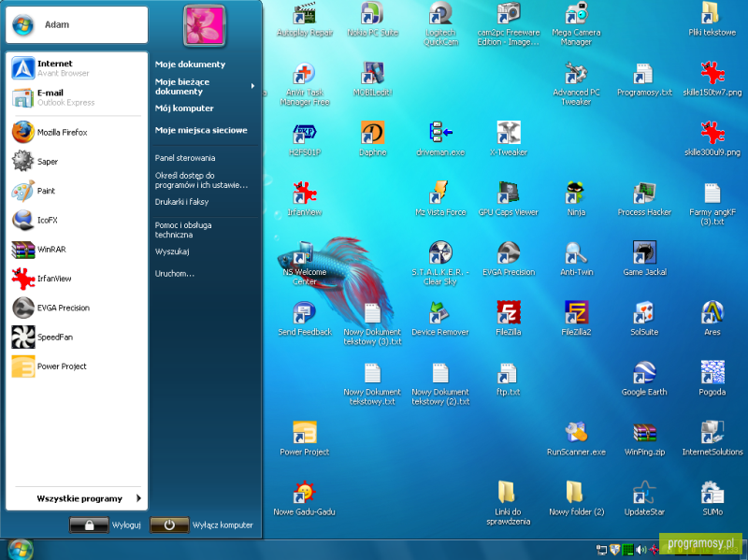Select the RunScanner.exe desktop icon
748x560 pixels.
tap(576, 439)
